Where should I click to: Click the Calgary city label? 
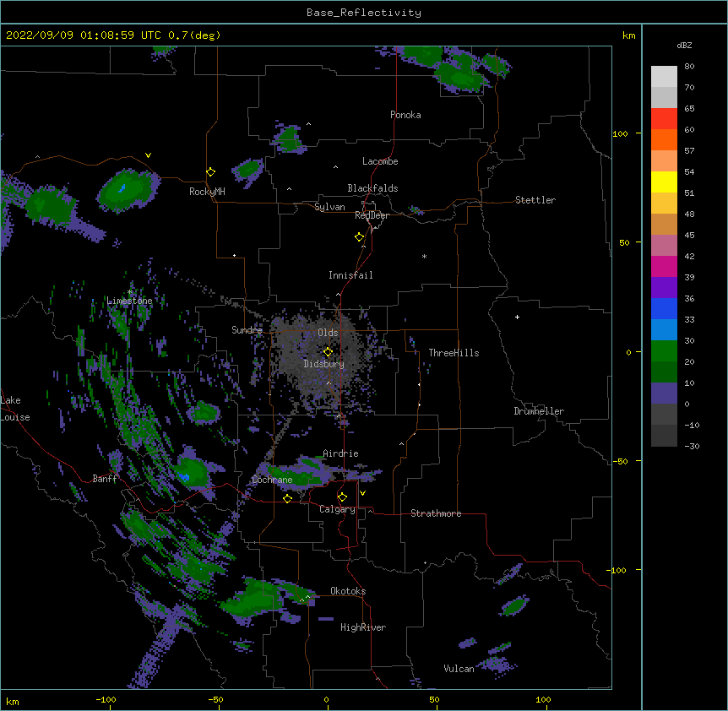pyautogui.click(x=337, y=509)
